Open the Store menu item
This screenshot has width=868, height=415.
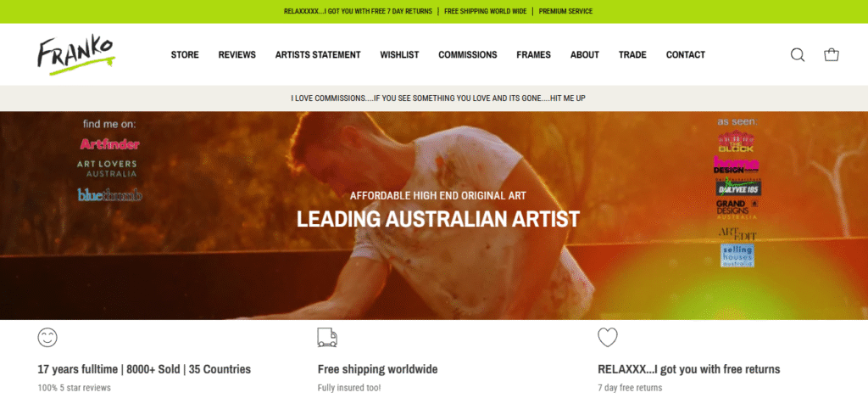coord(185,55)
